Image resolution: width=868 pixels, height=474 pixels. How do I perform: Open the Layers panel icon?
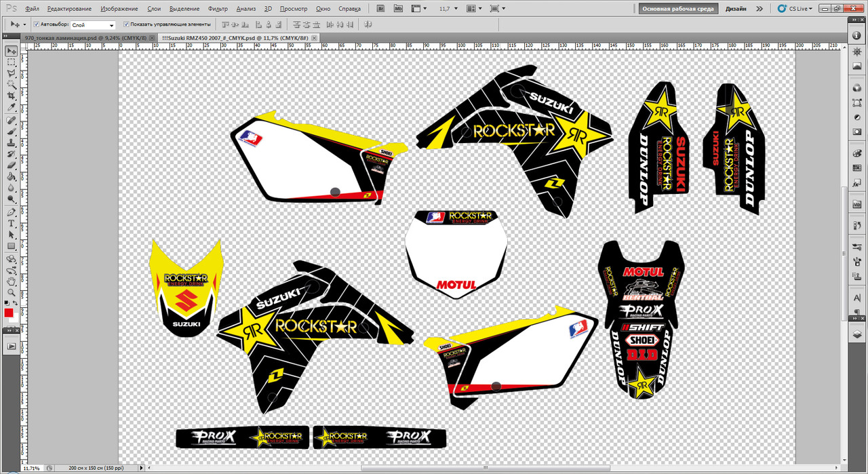pos(857,335)
